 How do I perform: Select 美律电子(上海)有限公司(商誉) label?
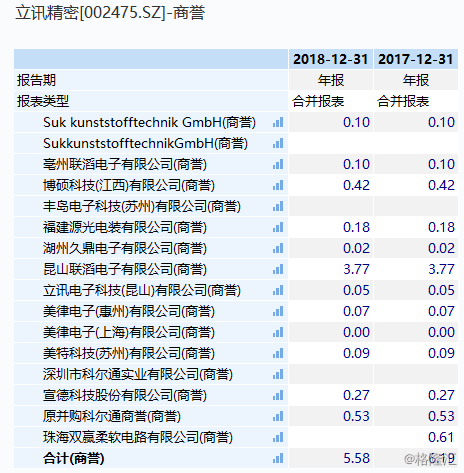pyautogui.click(x=129, y=332)
